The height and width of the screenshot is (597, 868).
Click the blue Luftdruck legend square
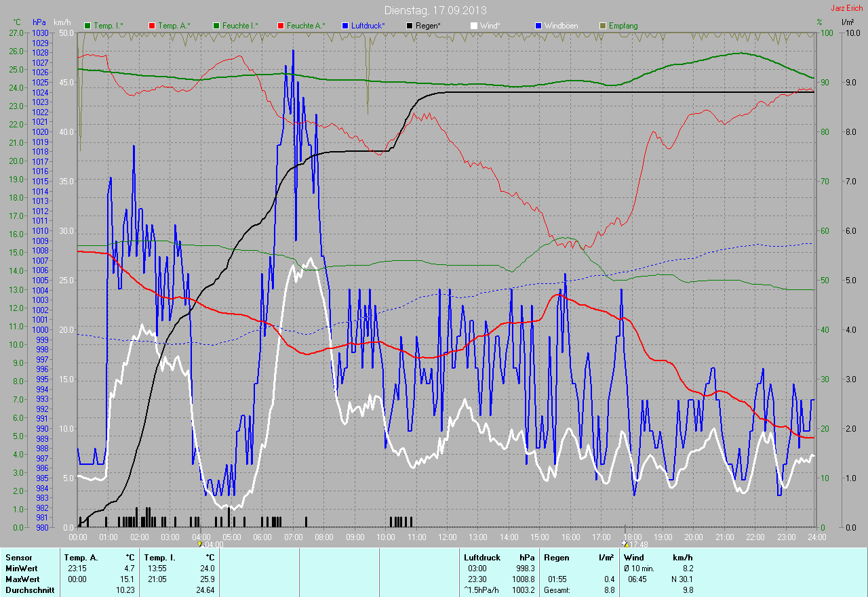[345, 26]
